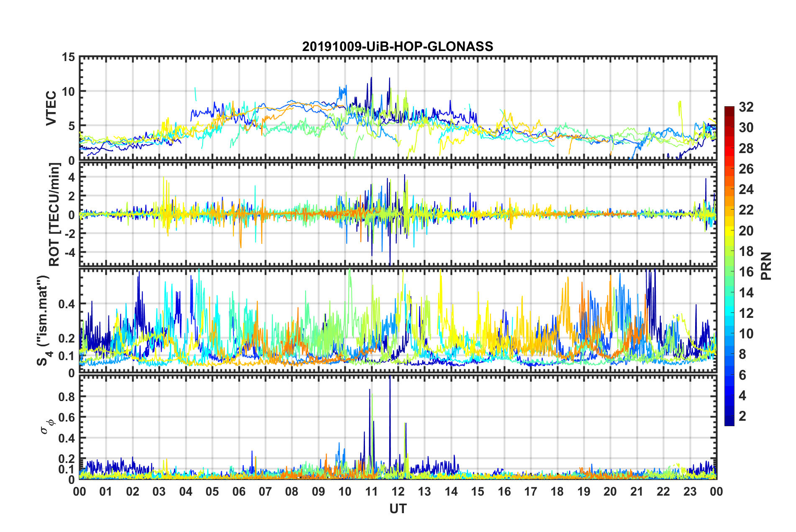Click the PRN colorbar gradient strip

click(729, 266)
